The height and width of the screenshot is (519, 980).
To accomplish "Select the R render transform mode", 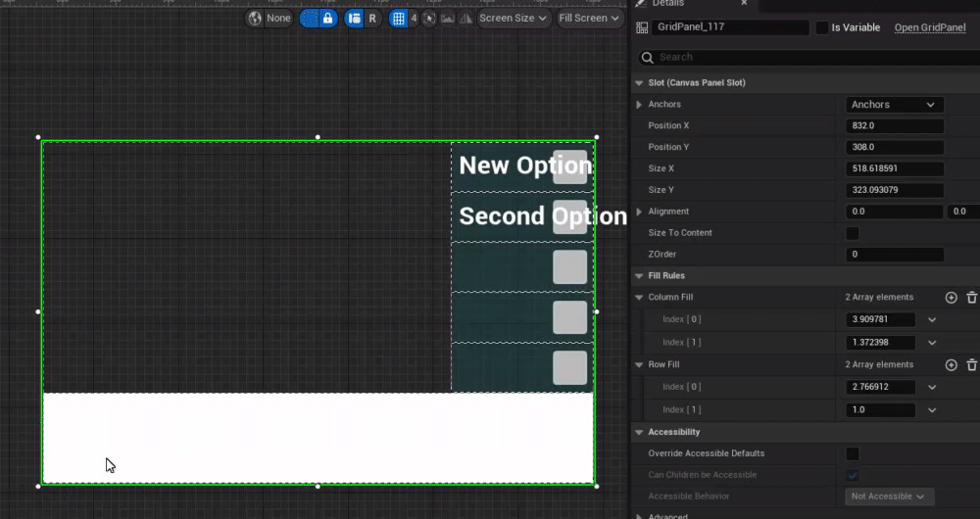I will click(x=372, y=18).
